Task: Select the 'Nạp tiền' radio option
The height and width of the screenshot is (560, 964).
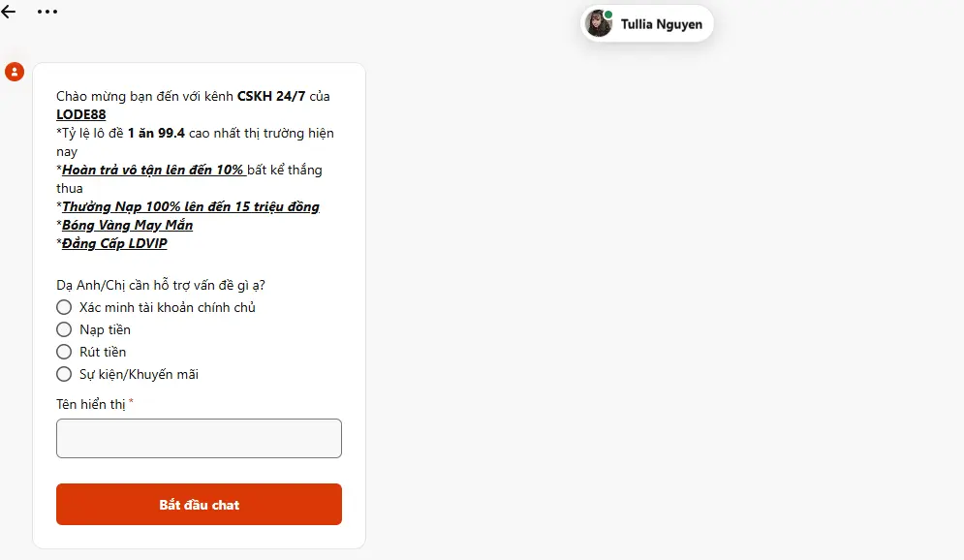Action: pyautogui.click(x=64, y=329)
